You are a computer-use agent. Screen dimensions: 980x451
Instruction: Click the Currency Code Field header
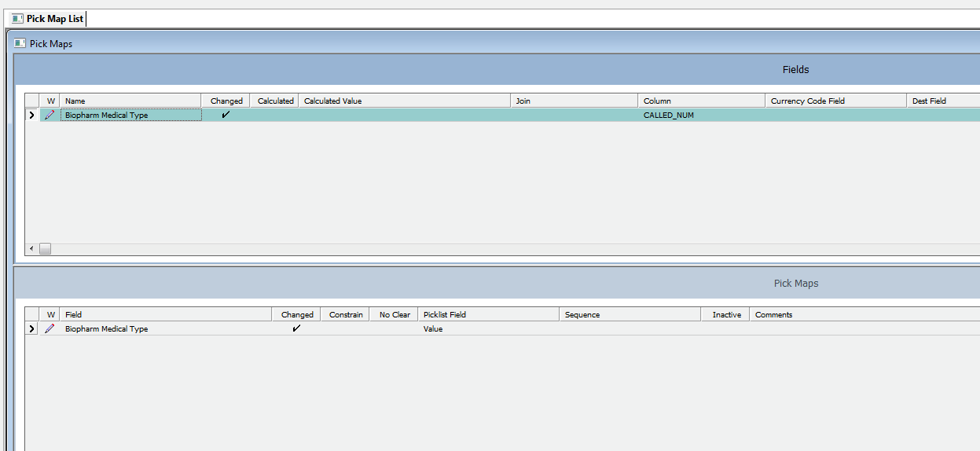(836, 101)
